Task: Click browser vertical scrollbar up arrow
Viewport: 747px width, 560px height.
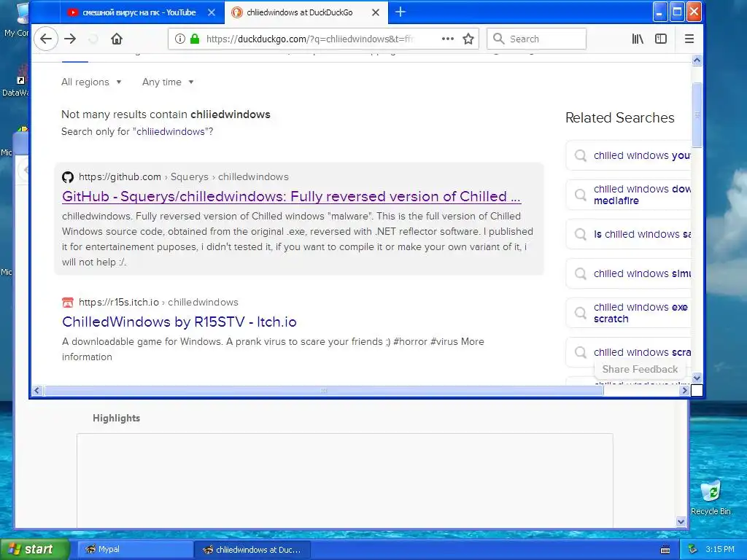Action: (x=697, y=61)
